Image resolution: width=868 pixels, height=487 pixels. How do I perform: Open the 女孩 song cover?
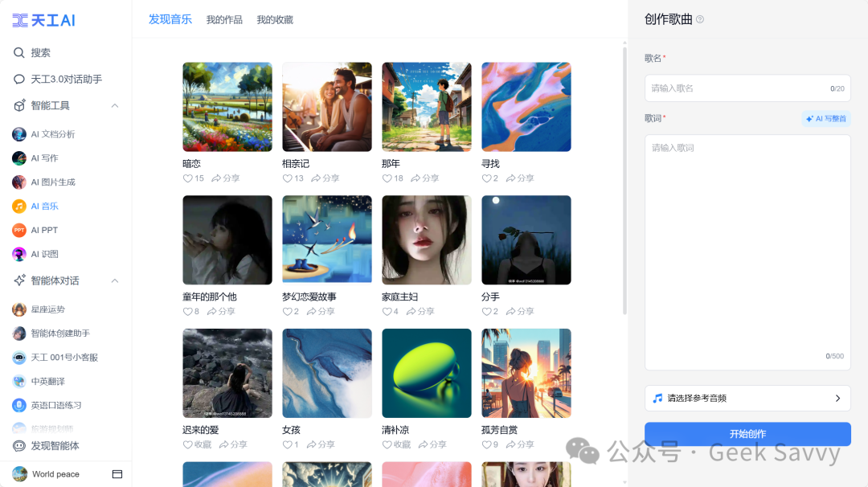327,374
